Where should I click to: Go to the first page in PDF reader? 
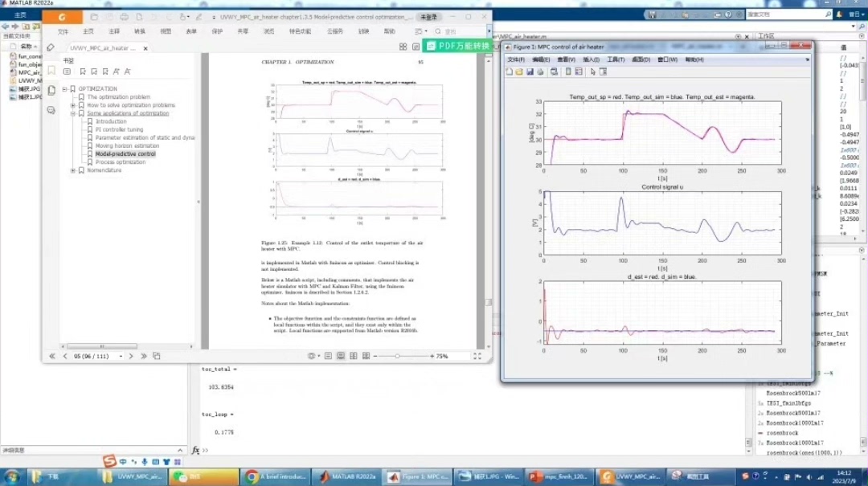[x=52, y=357]
